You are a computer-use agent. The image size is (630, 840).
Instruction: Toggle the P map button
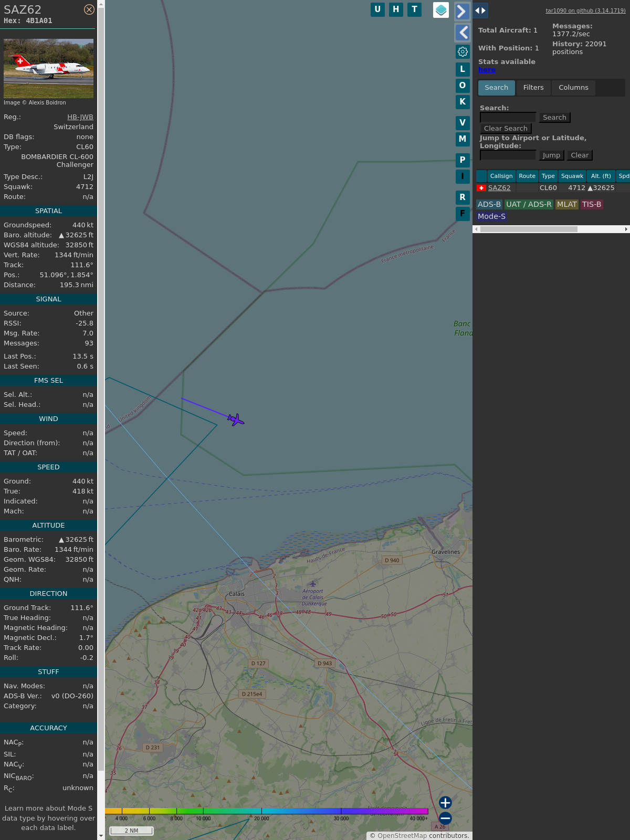463,160
